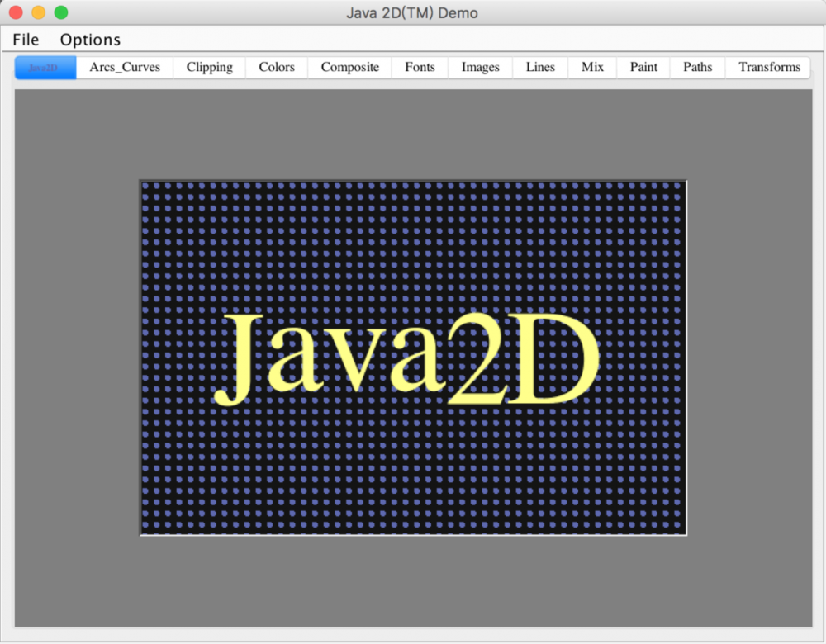The width and height of the screenshot is (826, 644).
Task: Minimize the window with yellow button
Action: [37, 13]
